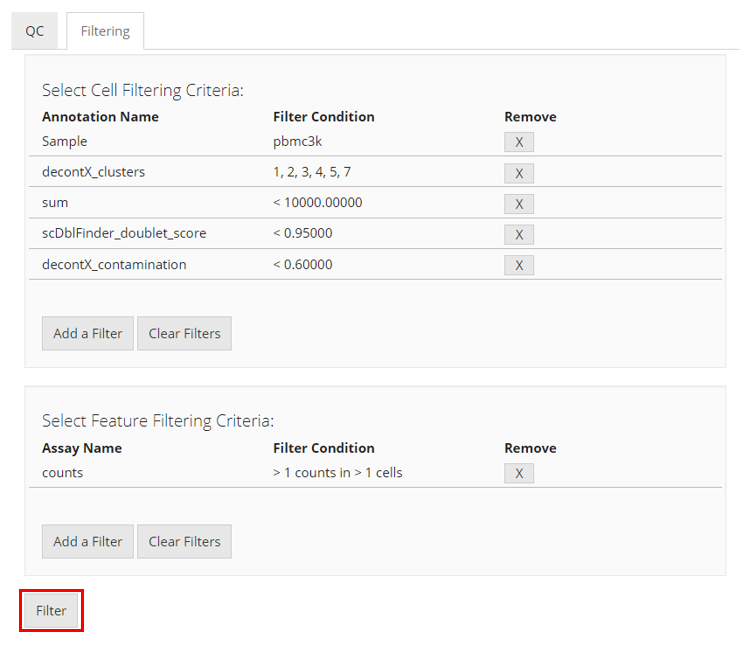Select the Filtering tab
This screenshot has width=743, height=645.
pyautogui.click(x=105, y=31)
